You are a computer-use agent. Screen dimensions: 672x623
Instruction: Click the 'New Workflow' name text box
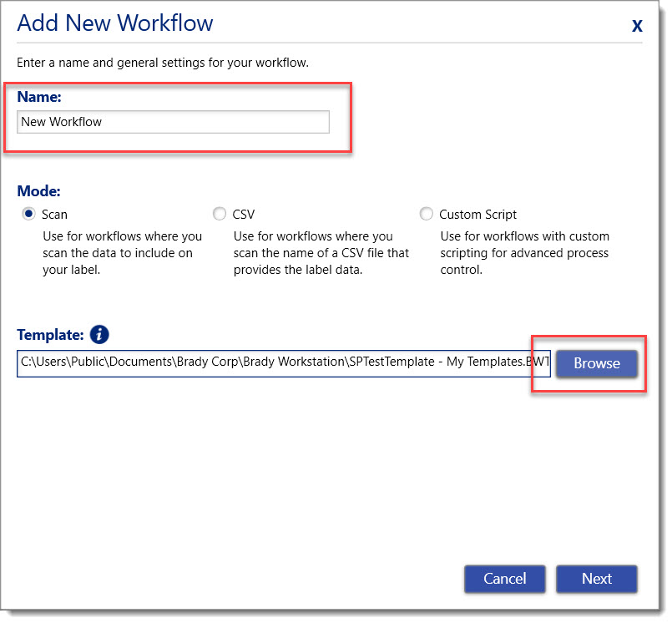pos(173,122)
